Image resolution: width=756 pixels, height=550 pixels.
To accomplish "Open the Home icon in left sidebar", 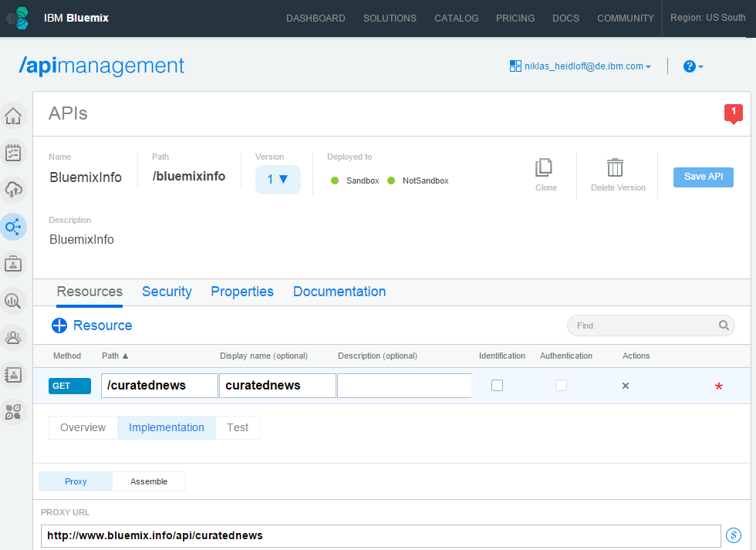I will [13, 116].
